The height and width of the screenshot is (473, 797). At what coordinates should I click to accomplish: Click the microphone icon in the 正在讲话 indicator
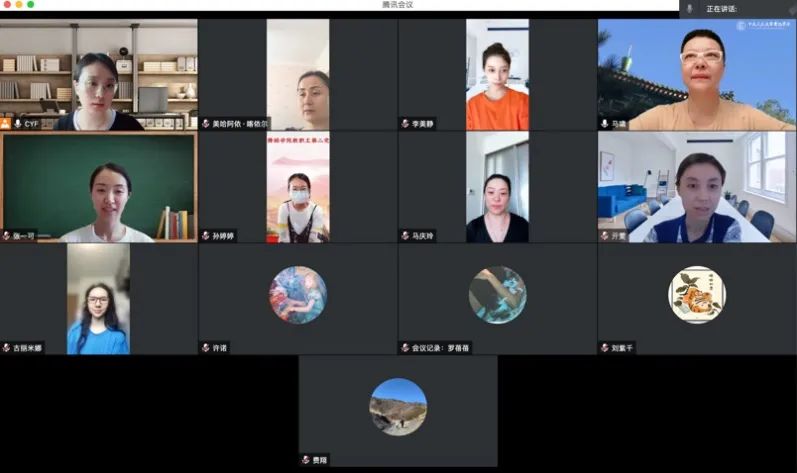click(x=689, y=8)
